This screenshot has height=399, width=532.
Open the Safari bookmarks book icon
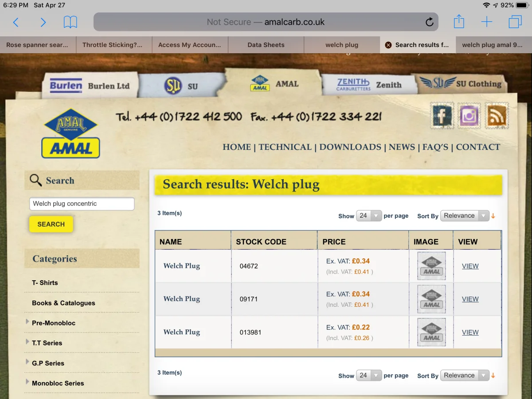(x=70, y=22)
